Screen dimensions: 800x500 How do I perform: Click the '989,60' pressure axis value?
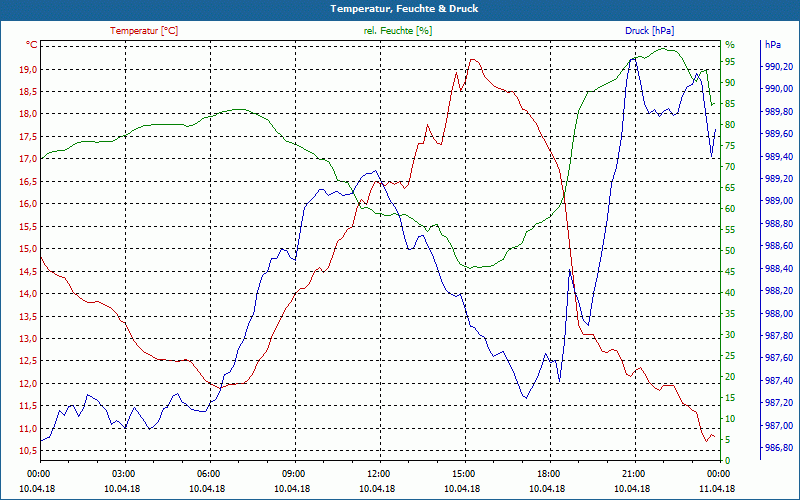[x=779, y=134]
